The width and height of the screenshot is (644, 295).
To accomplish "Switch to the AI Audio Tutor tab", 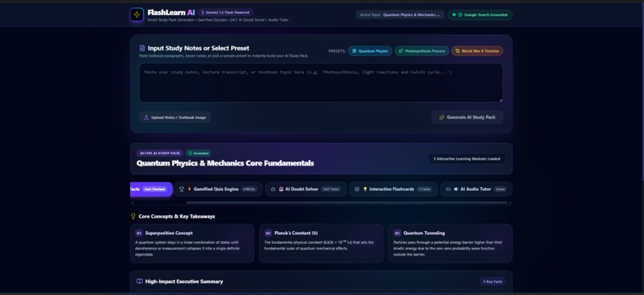I will click(476, 189).
